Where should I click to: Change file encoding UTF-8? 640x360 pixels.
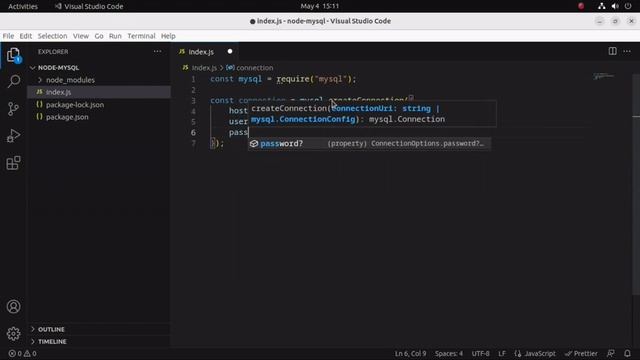pos(480,353)
